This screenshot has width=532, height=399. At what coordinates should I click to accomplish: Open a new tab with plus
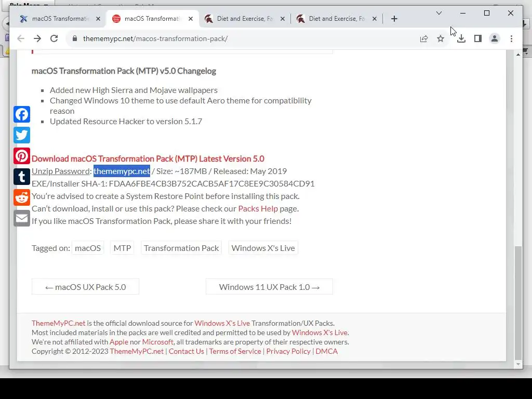click(x=394, y=19)
